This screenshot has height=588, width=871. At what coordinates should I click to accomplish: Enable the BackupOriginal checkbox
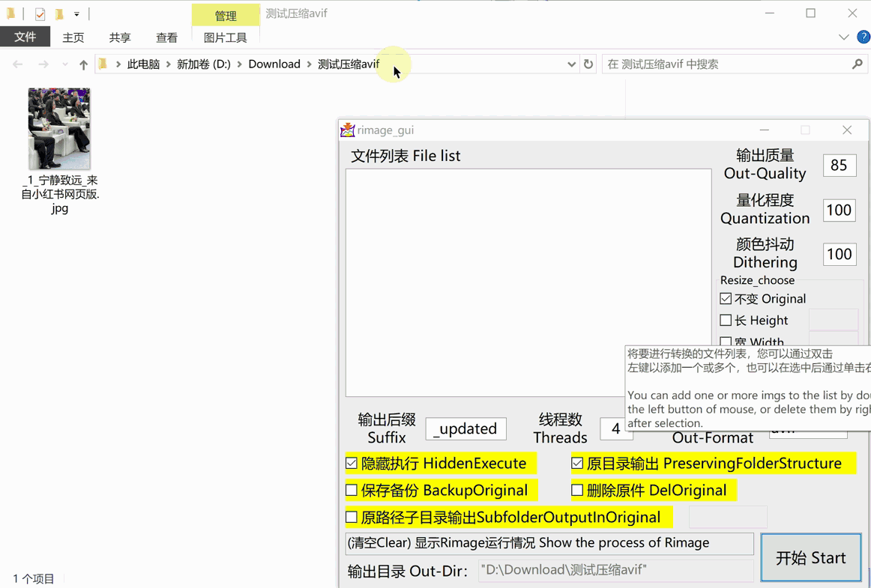click(352, 491)
